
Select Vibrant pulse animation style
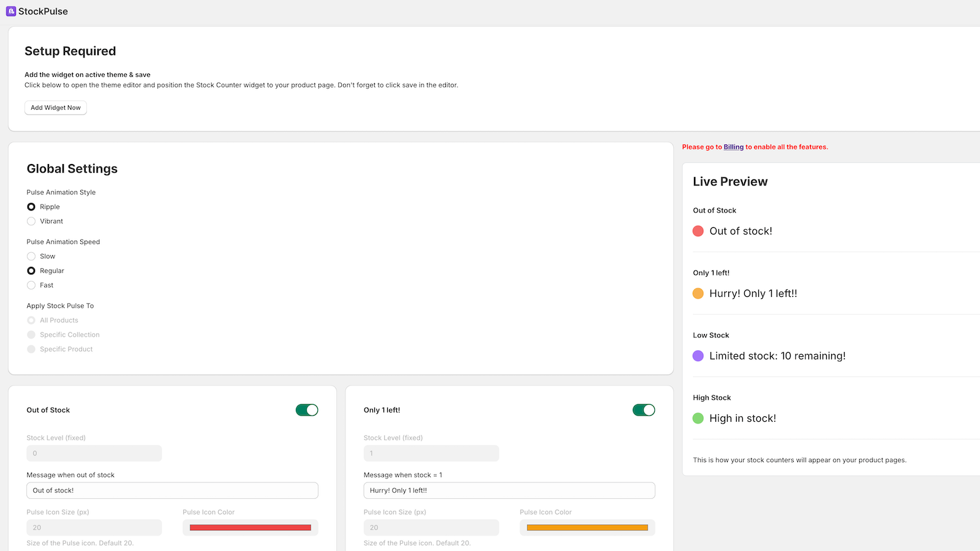point(31,221)
